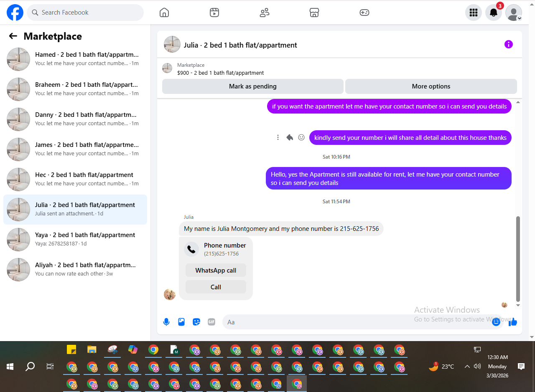
Task: Click the Facebook logo
Action: pos(15,13)
